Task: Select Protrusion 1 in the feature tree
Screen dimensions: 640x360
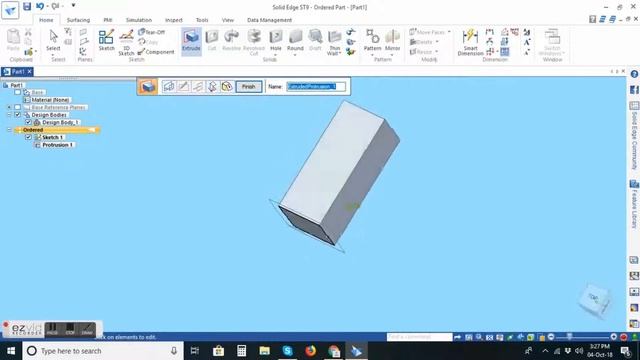Action: (58, 145)
